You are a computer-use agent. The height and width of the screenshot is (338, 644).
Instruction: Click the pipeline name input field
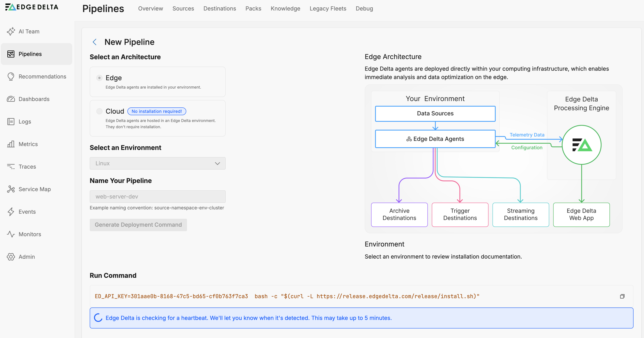(x=158, y=197)
